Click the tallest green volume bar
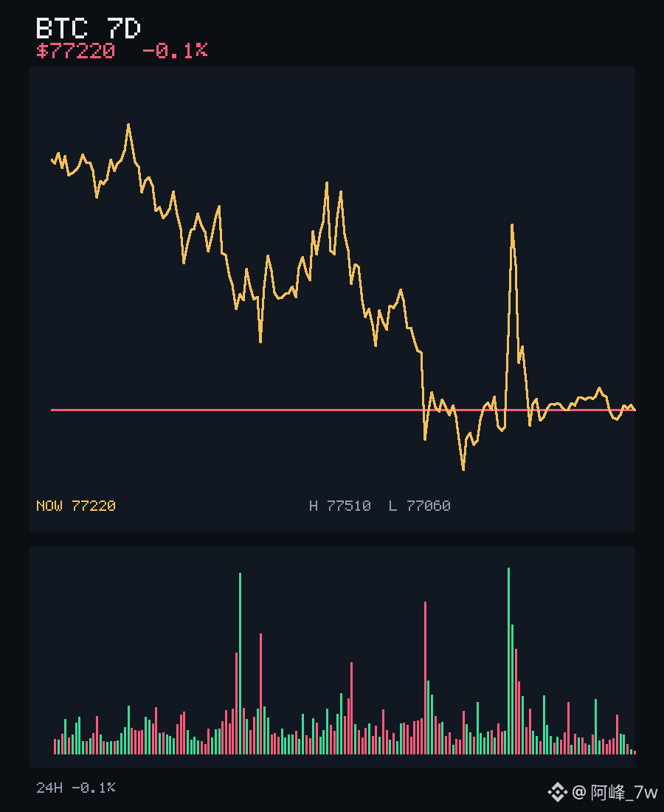Screen dimensions: 664x812 pyautogui.click(x=509, y=661)
